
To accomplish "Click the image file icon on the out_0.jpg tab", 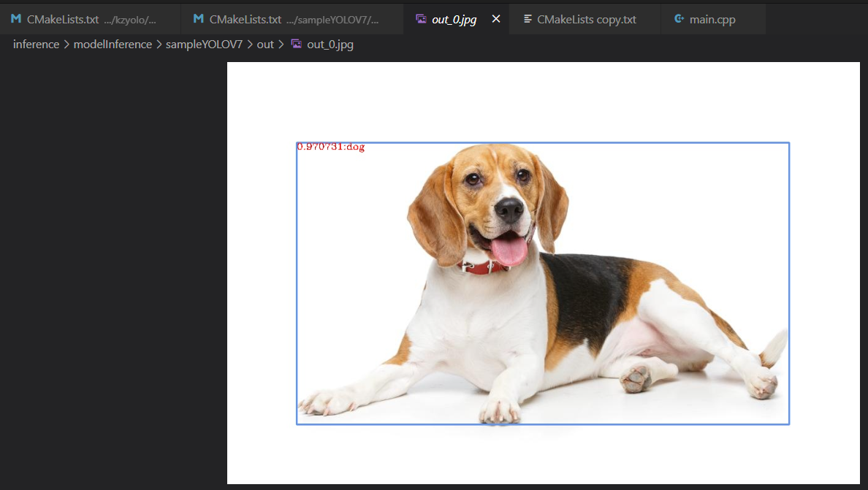I will pos(422,19).
